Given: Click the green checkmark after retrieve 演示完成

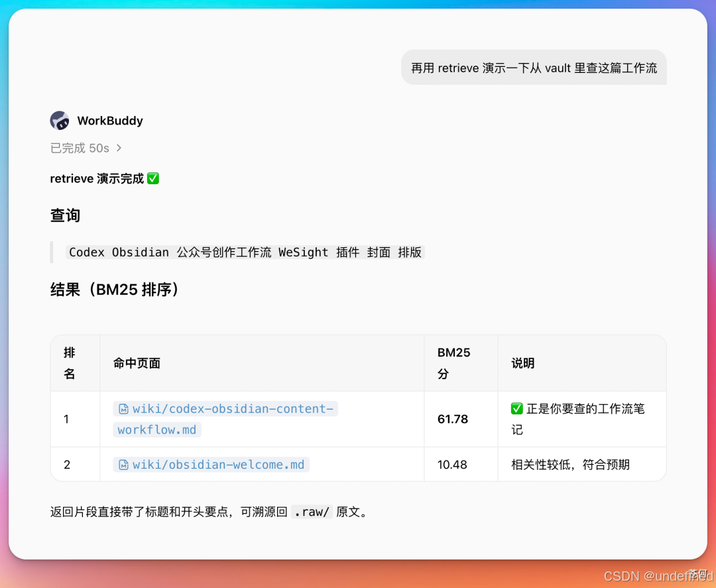Looking at the screenshot, I should click(153, 178).
